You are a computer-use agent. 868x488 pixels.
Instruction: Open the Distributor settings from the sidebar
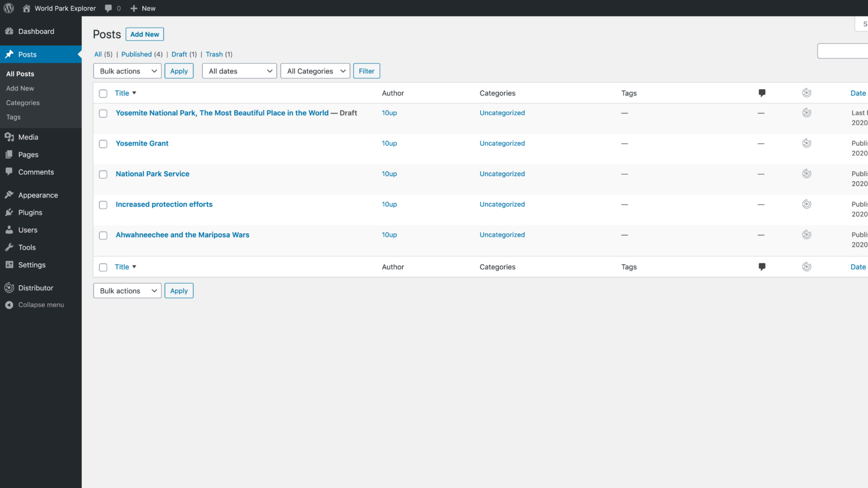34,287
